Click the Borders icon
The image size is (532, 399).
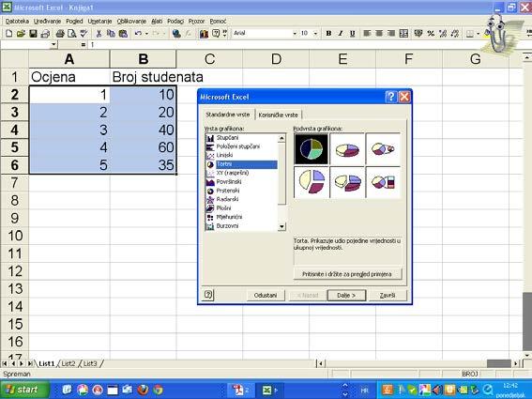pyautogui.click(x=470, y=33)
